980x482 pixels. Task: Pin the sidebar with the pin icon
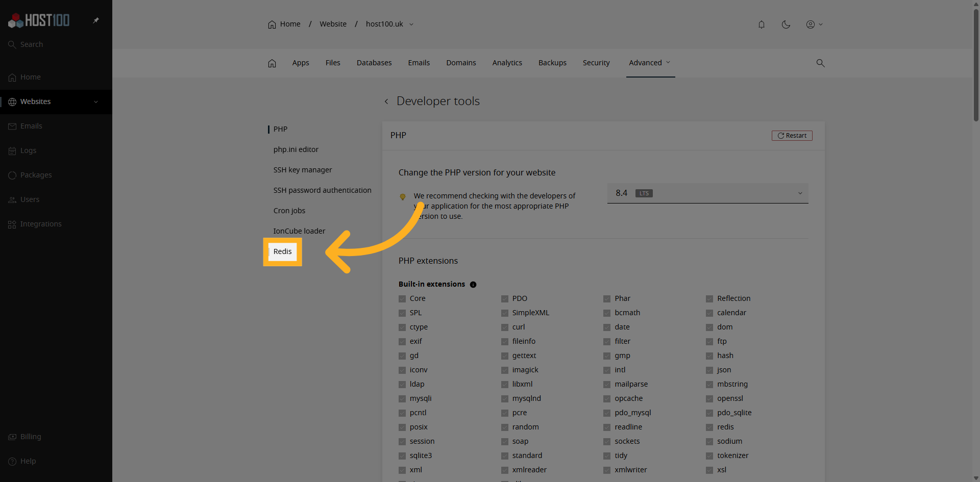(x=96, y=20)
